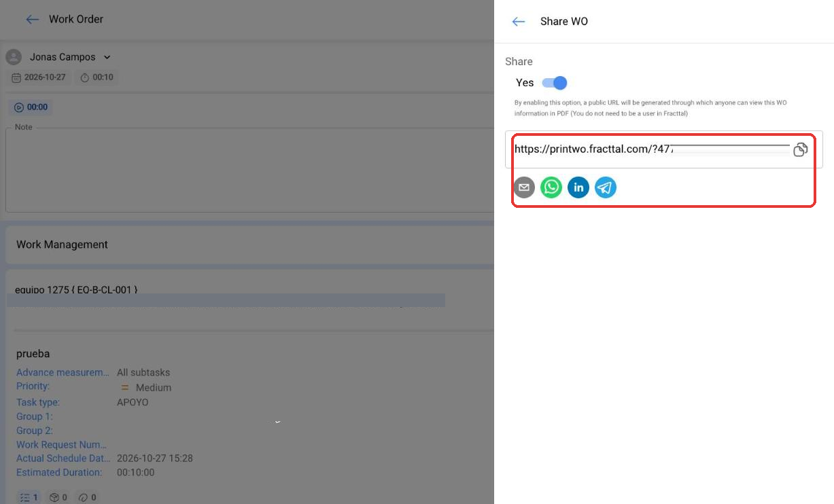
Task: Share the WO link via Telegram
Action: (606, 187)
